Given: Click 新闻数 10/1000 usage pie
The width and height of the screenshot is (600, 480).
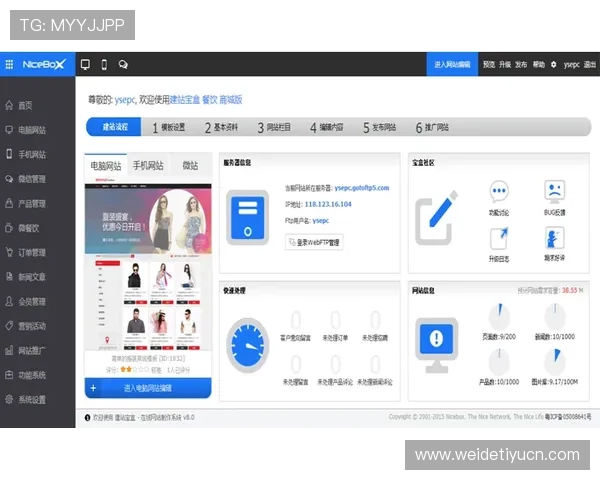Looking at the screenshot, I should click(554, 317).
